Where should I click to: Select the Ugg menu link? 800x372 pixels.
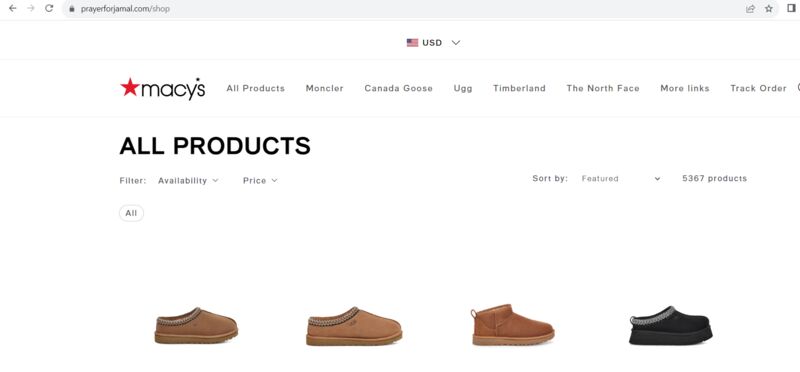pos(463,88)
